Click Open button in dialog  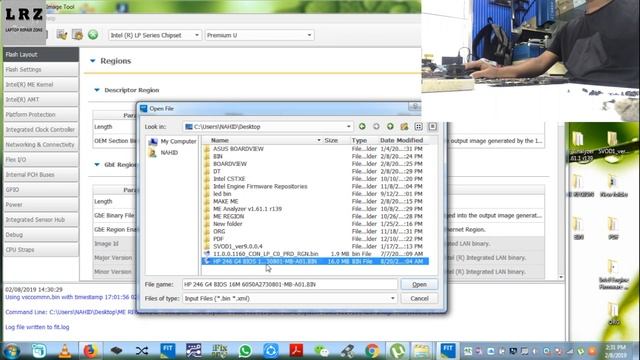[419, 284]
